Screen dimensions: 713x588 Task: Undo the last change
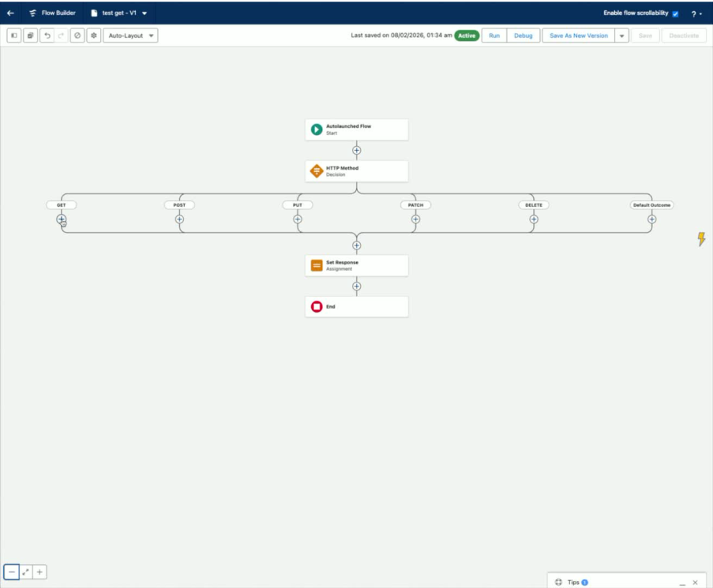tap(47, 36)
